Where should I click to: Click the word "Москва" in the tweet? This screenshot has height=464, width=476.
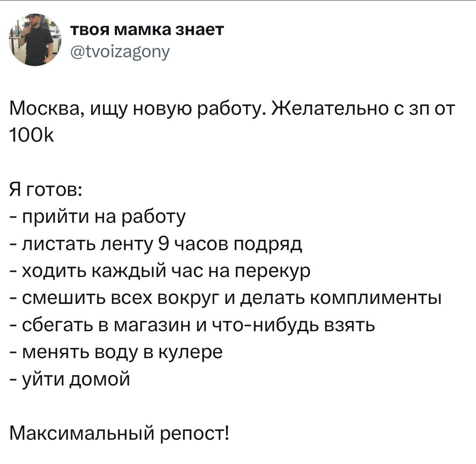pyautogui.click(x=43, y=109)
